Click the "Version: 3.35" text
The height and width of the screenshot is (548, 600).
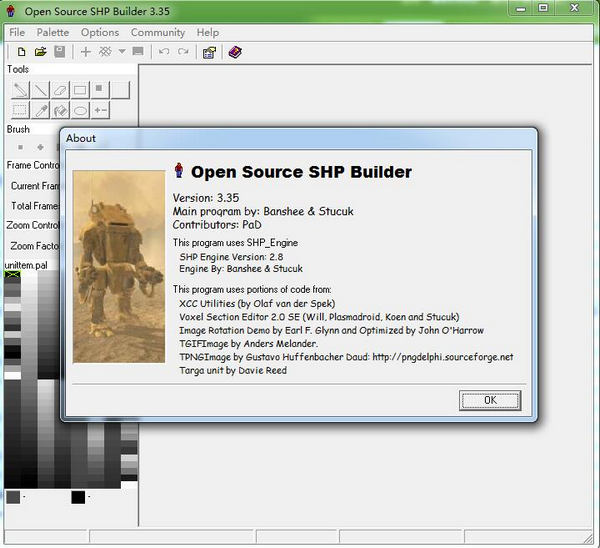pyautogui.click(x=206, y=198)
